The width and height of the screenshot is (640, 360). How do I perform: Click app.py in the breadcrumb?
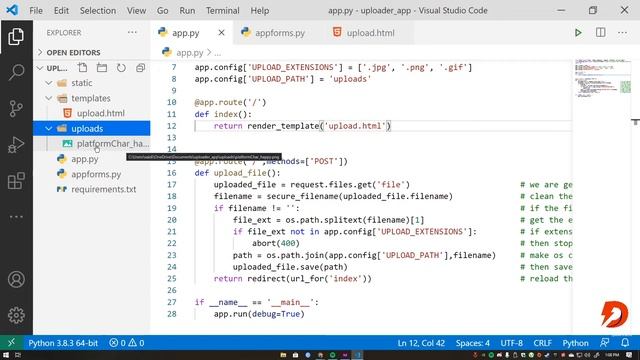tap(189, 53)
